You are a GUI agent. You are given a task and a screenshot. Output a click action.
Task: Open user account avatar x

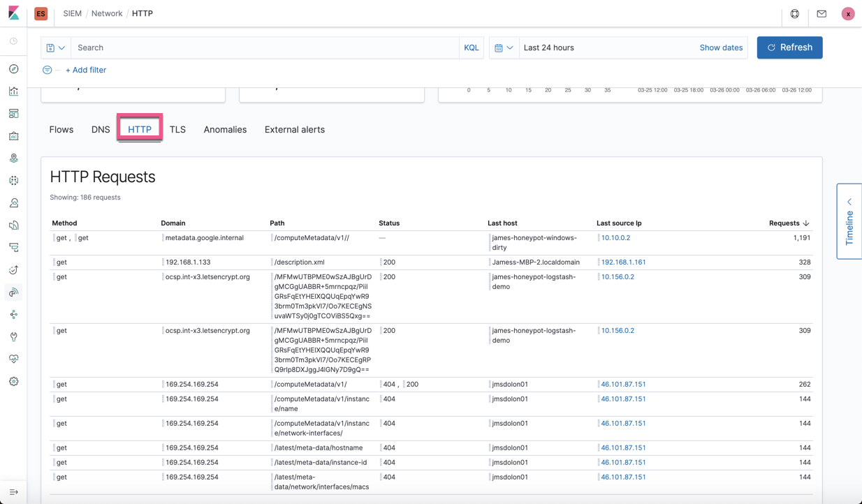[848, 13]
